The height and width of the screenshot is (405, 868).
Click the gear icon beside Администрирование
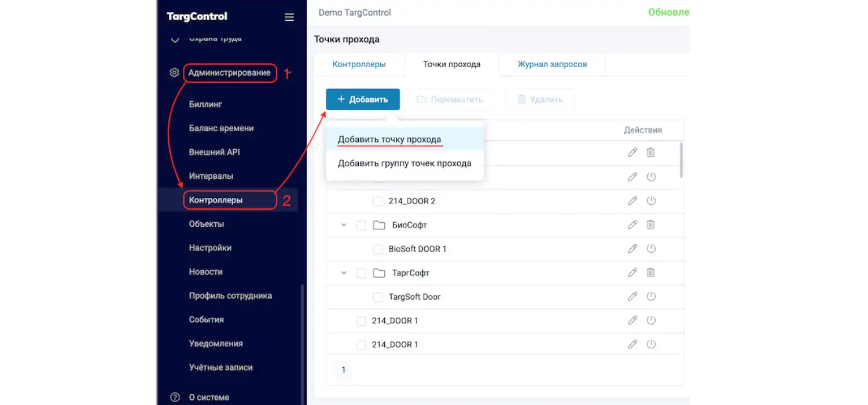[174, 73]
